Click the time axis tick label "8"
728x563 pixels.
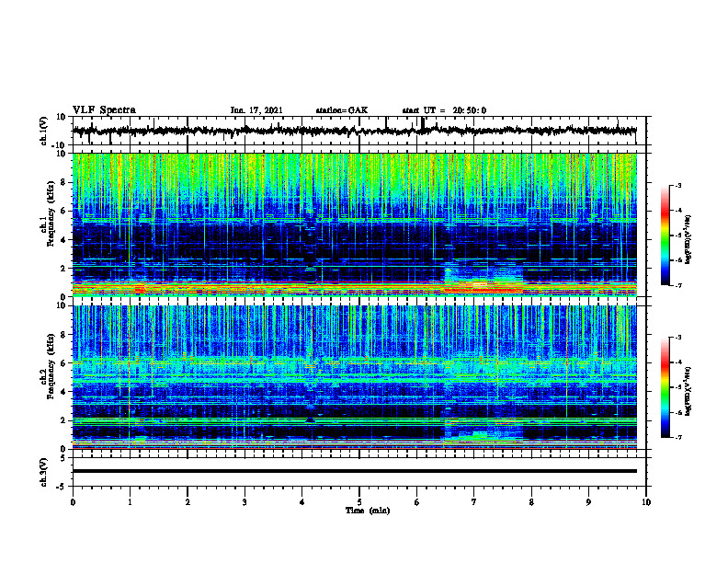(x=531, y=502)
